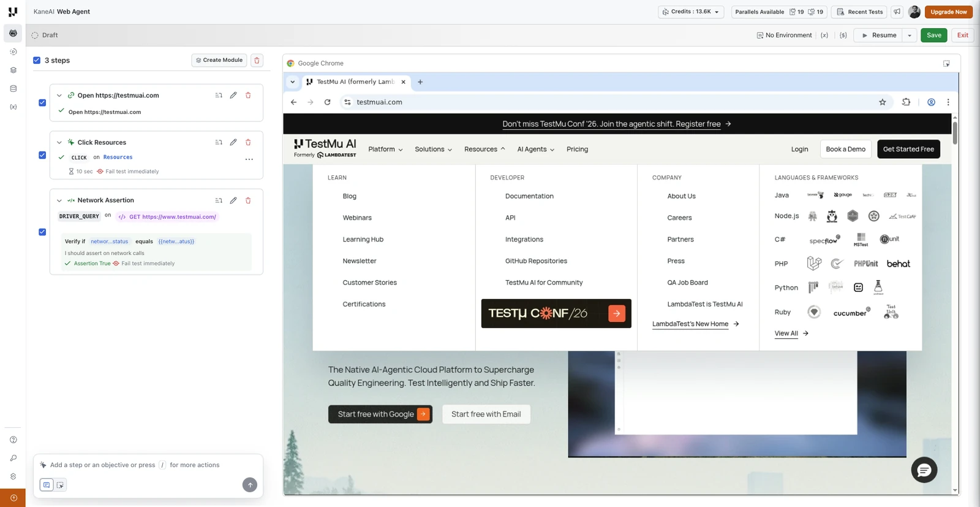Delete all steps using the top trash icon

257,60
